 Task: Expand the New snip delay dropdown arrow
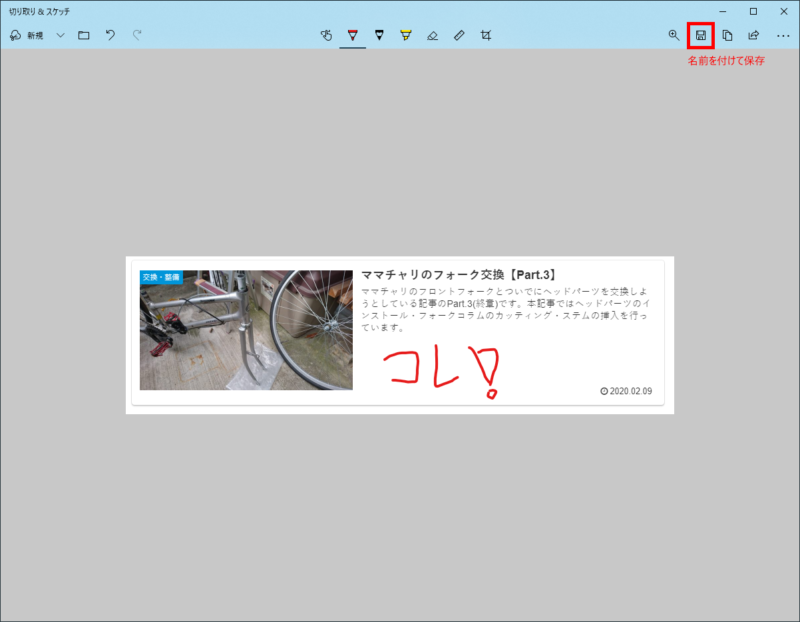point(60,35)
